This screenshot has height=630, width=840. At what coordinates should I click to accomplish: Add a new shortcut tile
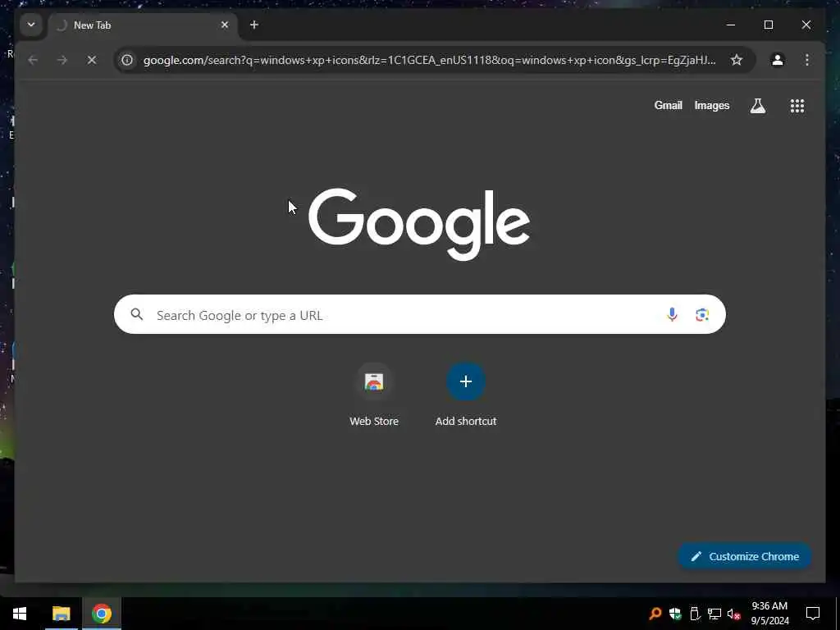click(466, 395)
